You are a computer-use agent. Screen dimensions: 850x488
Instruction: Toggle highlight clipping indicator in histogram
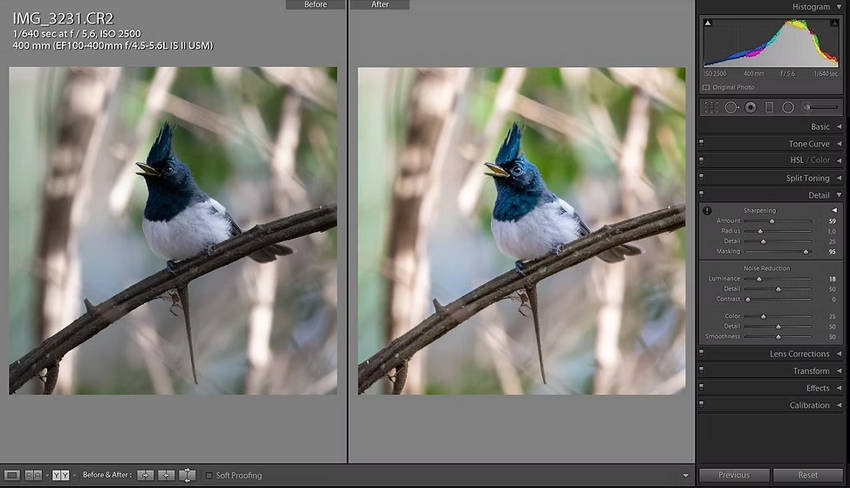[834, 23]
